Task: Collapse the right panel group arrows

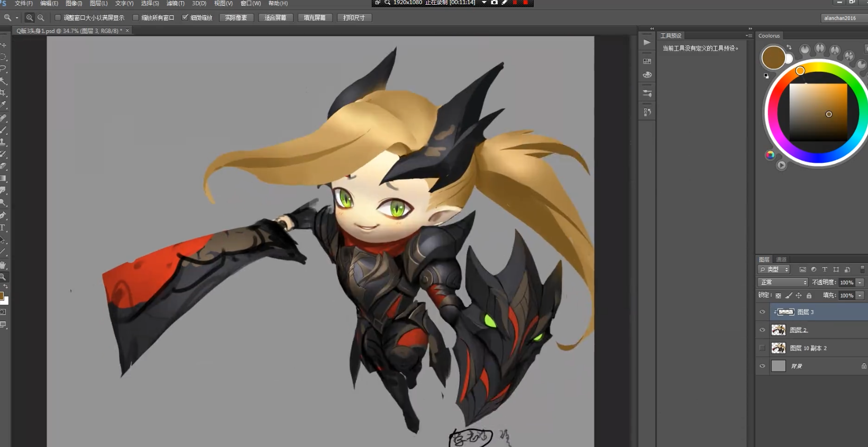Action: (x=750, y=29)
